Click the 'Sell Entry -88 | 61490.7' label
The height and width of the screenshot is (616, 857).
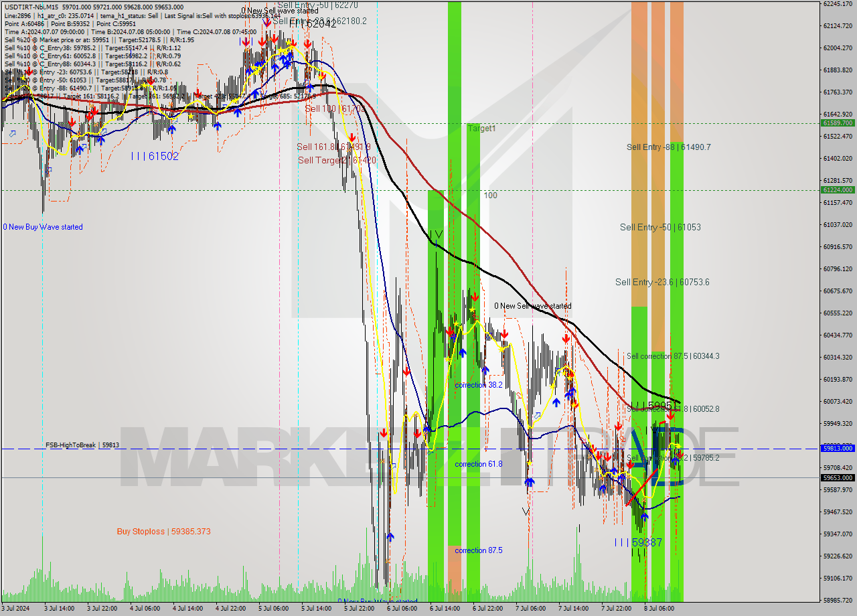[669, 147]
